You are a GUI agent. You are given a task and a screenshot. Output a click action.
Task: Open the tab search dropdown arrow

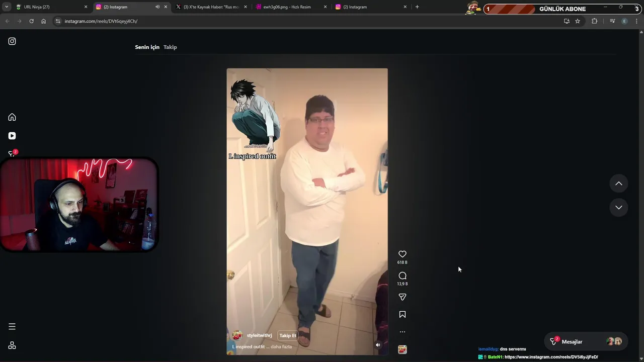(x=7, y=7)
